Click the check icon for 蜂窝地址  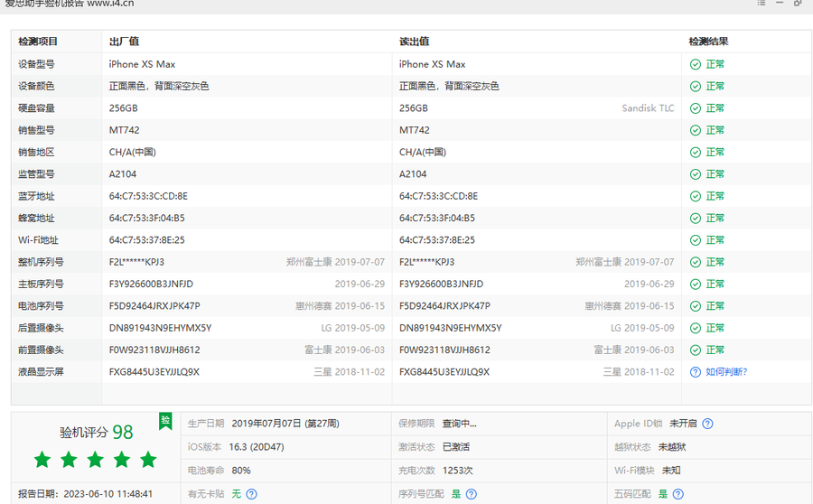coord(696,219)
